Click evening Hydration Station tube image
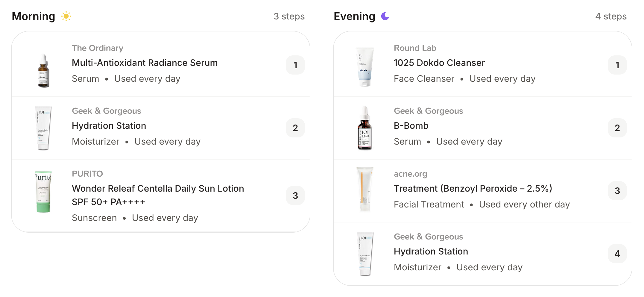This screenshot has width=644, height=297. 365,254
